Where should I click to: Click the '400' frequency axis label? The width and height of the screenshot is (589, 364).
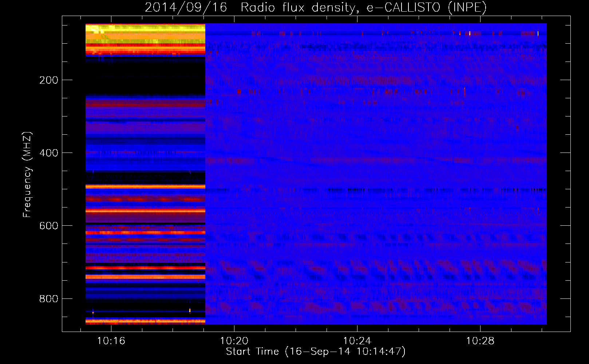pos(49,153)
